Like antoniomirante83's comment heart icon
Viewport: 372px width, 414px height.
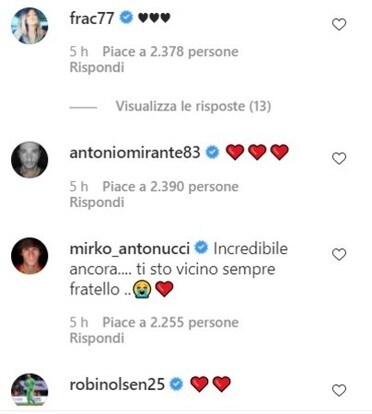339,158
